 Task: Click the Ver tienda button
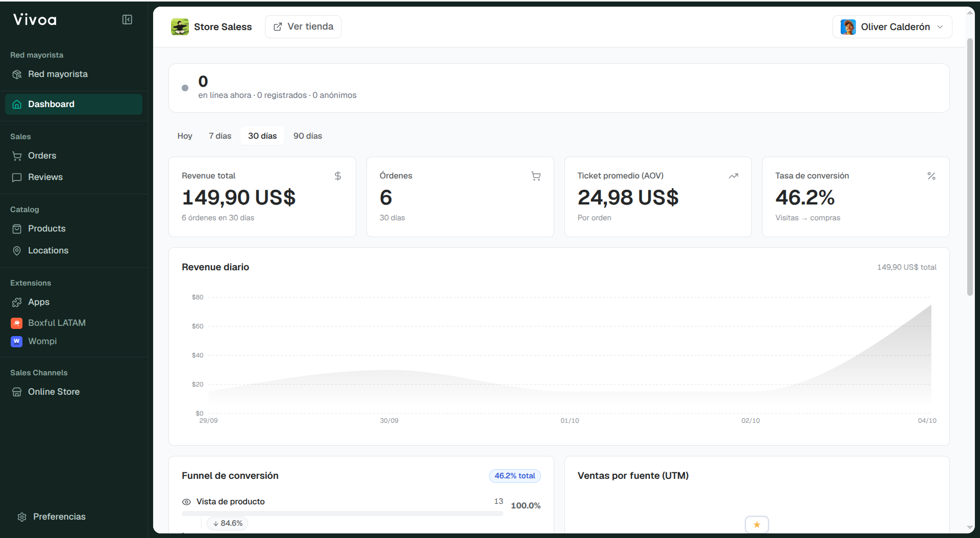coord(303,27)
